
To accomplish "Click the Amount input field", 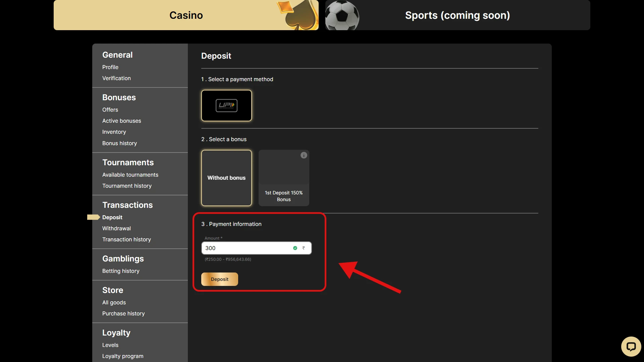I will coord(247,248).
